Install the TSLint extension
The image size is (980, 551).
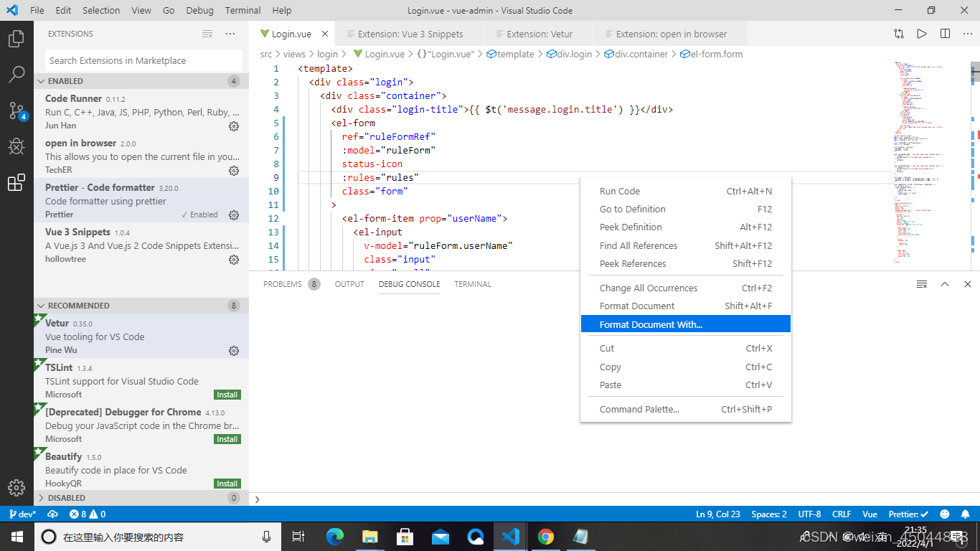coord(227,395)
